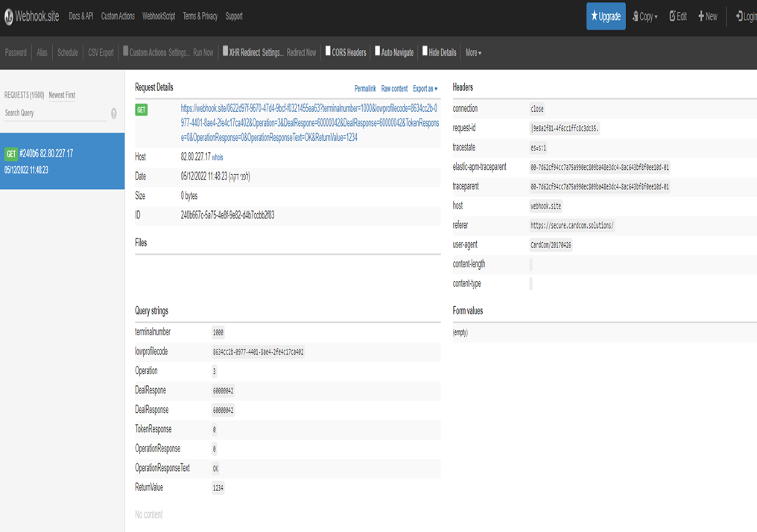Click CSV Export
Image resolution: width=757 pixels, height=532 pixels.
point(101,52)
